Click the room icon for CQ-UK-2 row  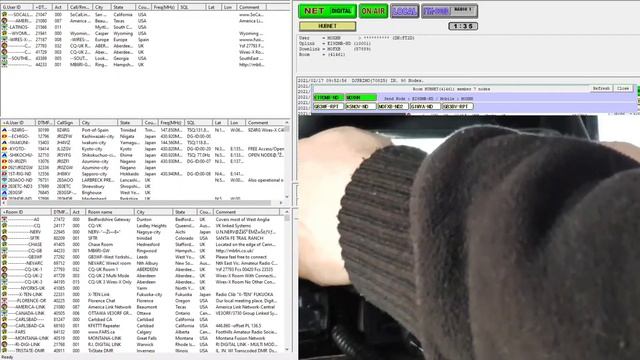(4, 276)
